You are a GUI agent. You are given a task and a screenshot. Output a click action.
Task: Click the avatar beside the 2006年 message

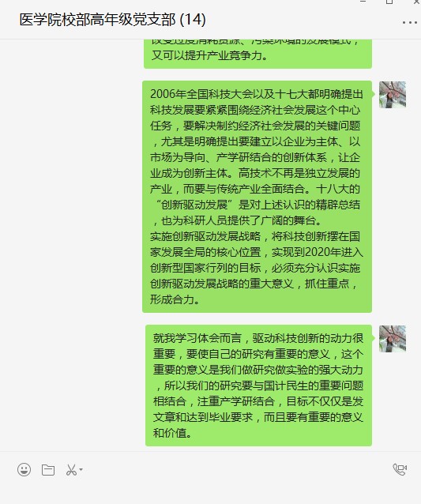point(393,95)
